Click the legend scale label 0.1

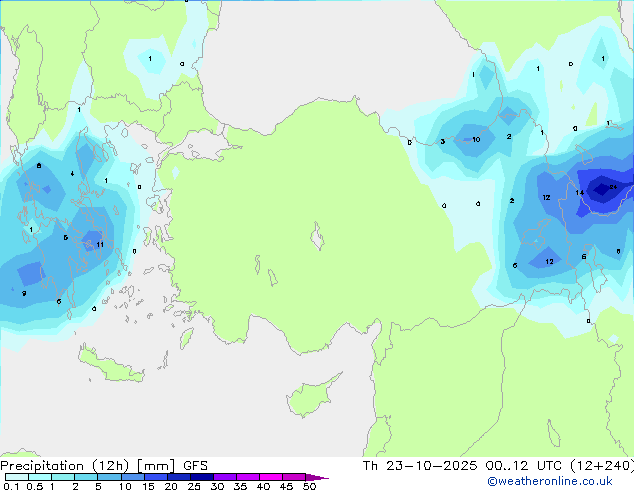point(11,486)
